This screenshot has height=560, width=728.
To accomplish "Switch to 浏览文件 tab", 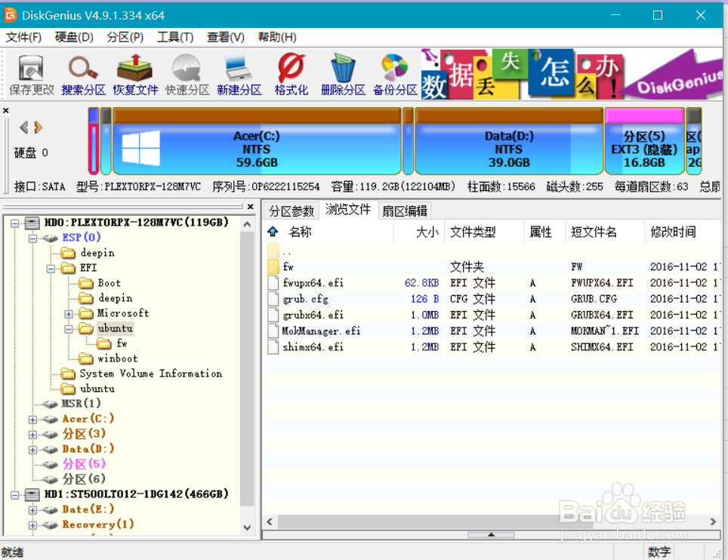I will tap(347, 210).
